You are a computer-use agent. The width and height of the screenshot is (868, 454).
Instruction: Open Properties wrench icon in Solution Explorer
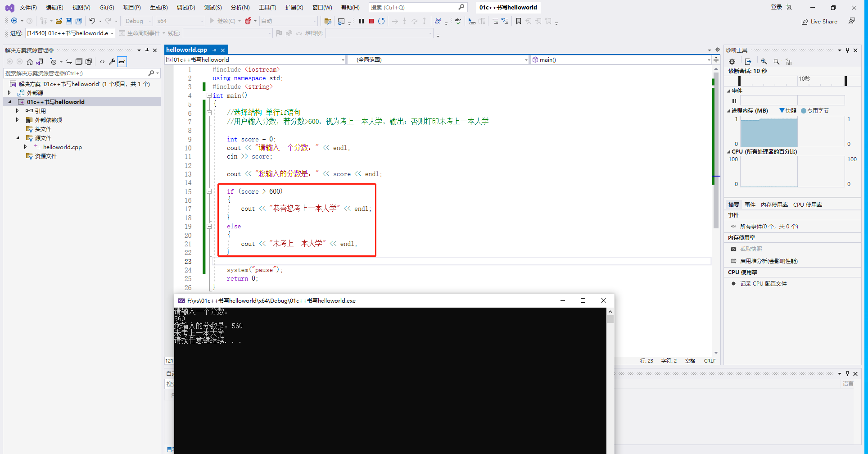[x=112, y=62]
